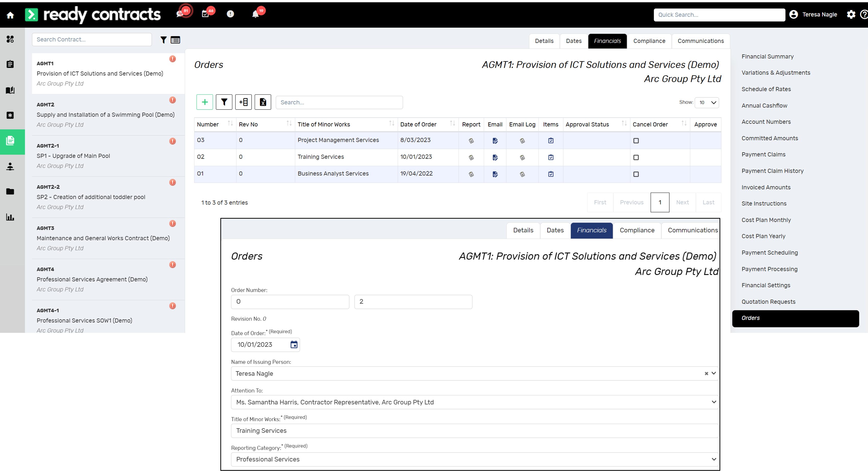Clear the Teresa Nagle issuing person selection
Viewport: 868px width, 471px height.
[x=706, y=374]
